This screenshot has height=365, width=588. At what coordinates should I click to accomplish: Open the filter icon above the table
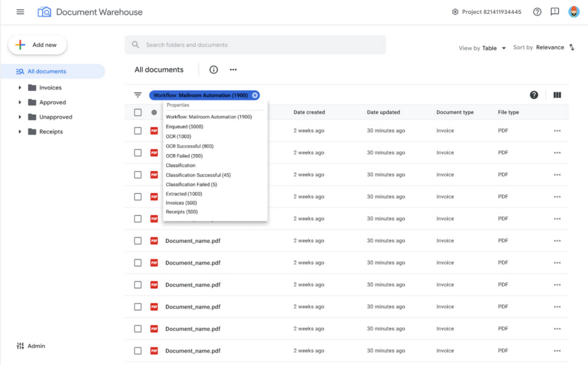tap(137, 95)
